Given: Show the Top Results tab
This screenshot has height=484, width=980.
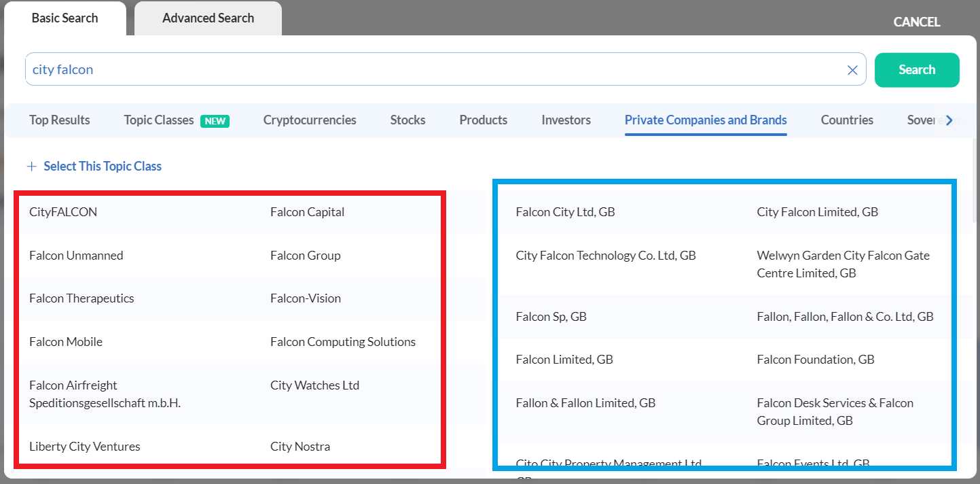Looking at the screenshot, I should 60,120.
